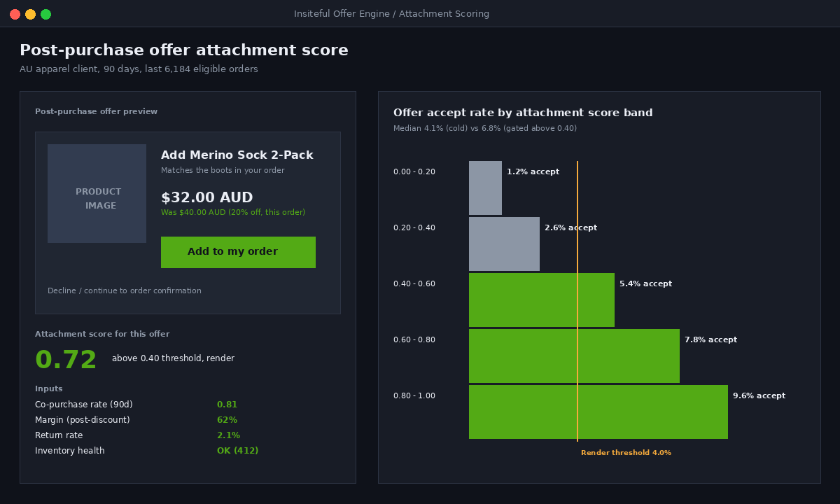The image size is (840, 504).
Task: Click the $32.00 AUD price
Action: click(206, 198)
